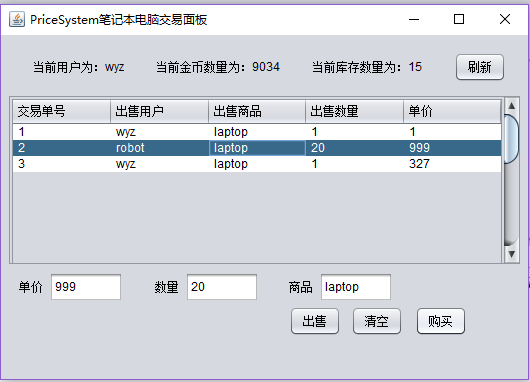The width and height of the screenshot is (530, 382).
Task: Select order 1 transaction ID cell
Action: (62, 132)
